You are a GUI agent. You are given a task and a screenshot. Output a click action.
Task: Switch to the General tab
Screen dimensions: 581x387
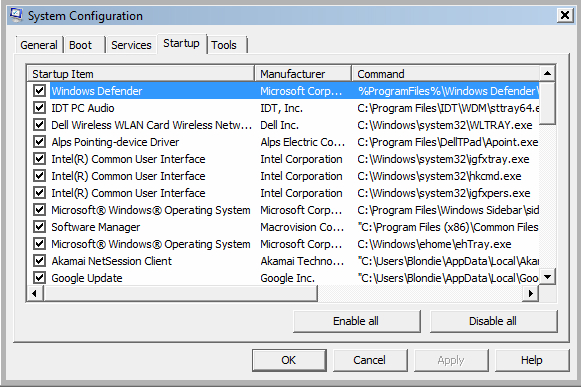click(39, 45)
